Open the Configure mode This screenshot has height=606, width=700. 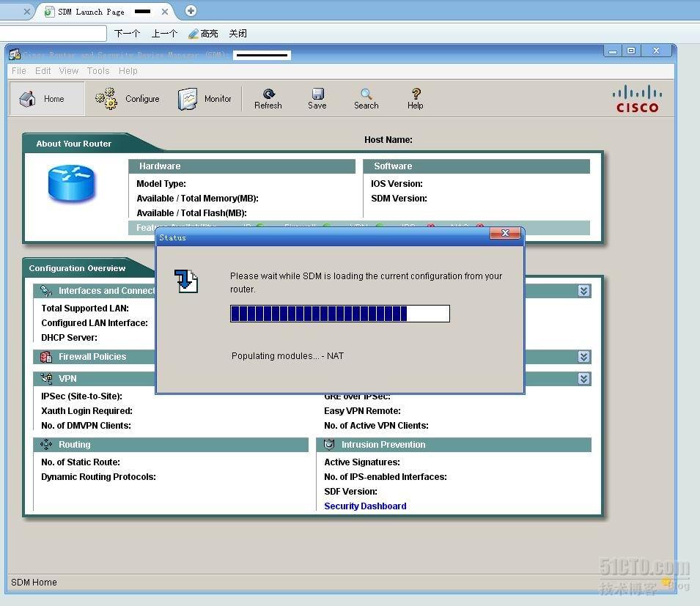[128, 99]
